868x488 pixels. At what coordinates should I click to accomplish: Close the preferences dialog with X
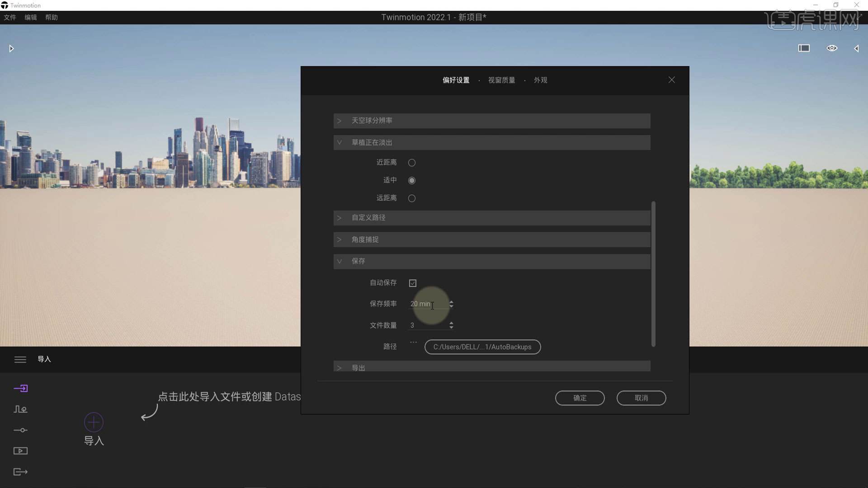(672, 80)
